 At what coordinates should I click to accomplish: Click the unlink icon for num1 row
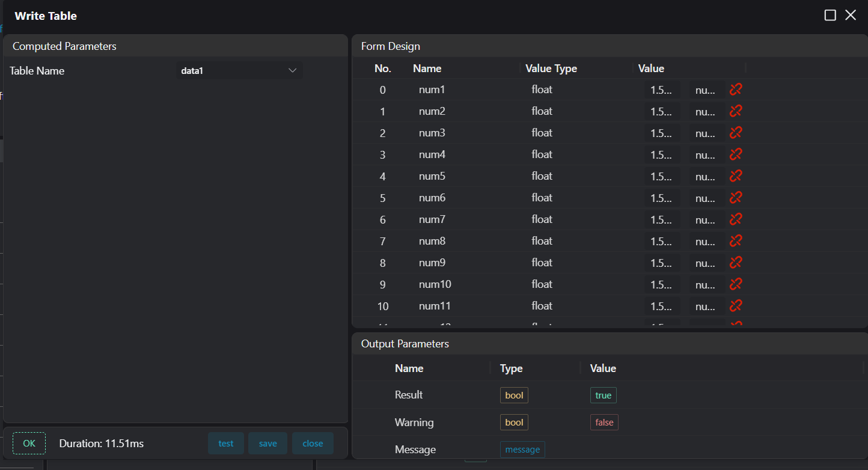[x=736, y=90]
